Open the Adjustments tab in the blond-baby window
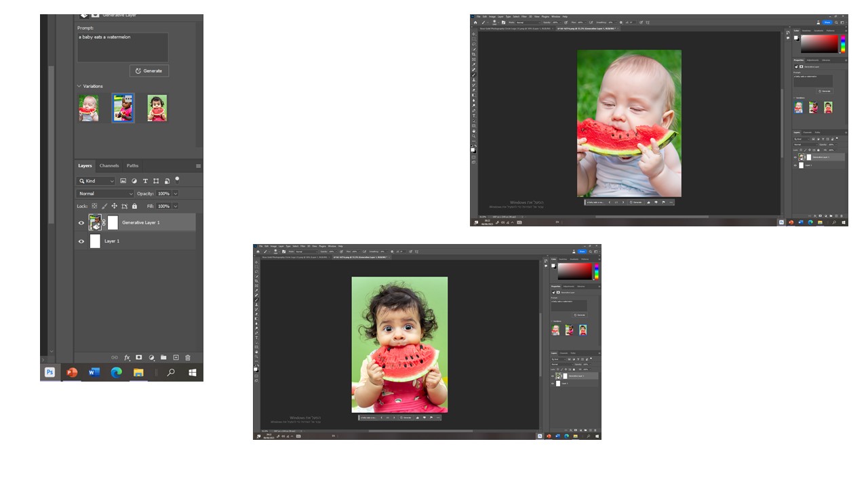 (x=813, y=60)
